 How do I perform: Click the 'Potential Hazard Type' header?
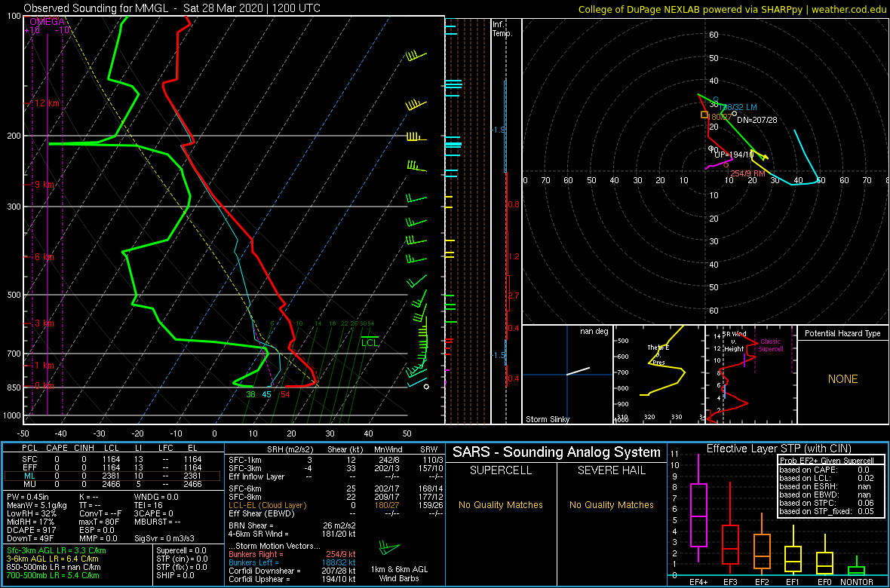[x=842, y=334]
